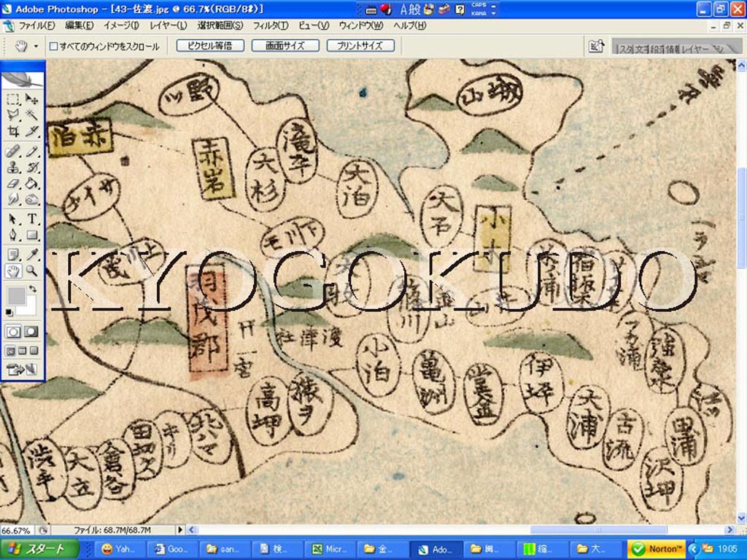747x560 pixels.
Task: Open the File Browser icon
Action: click(597, 46)
